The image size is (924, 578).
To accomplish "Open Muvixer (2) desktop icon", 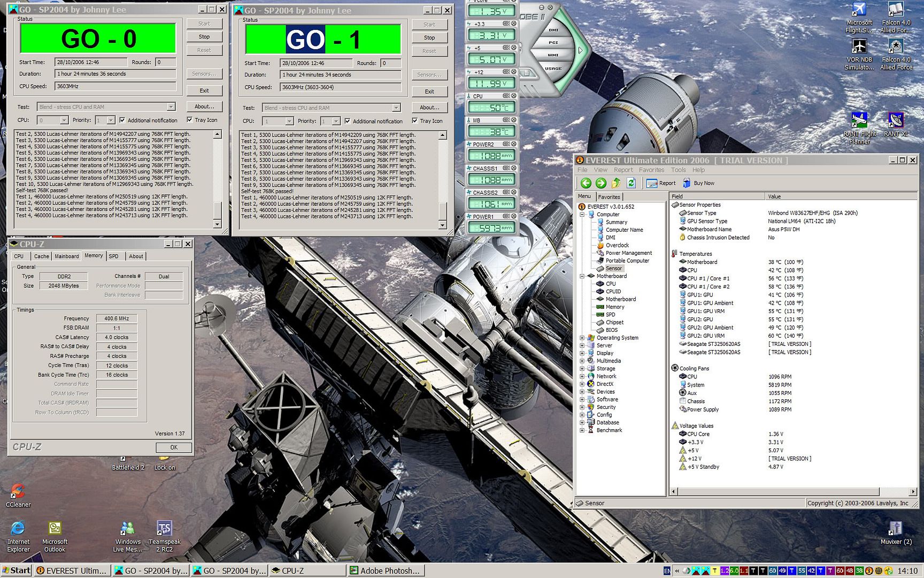I will pos(896,533).
